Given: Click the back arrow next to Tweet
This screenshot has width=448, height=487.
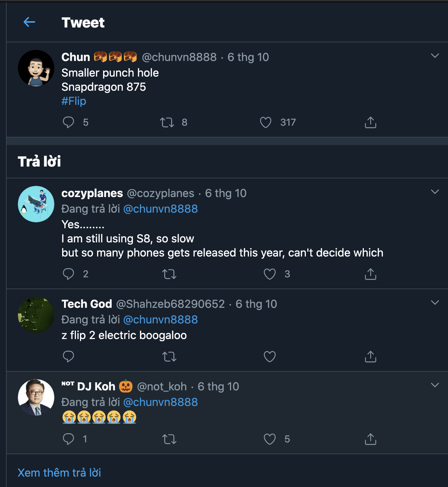Looking at the screenshot, I should pyautogui.click(x=29, y=22).
